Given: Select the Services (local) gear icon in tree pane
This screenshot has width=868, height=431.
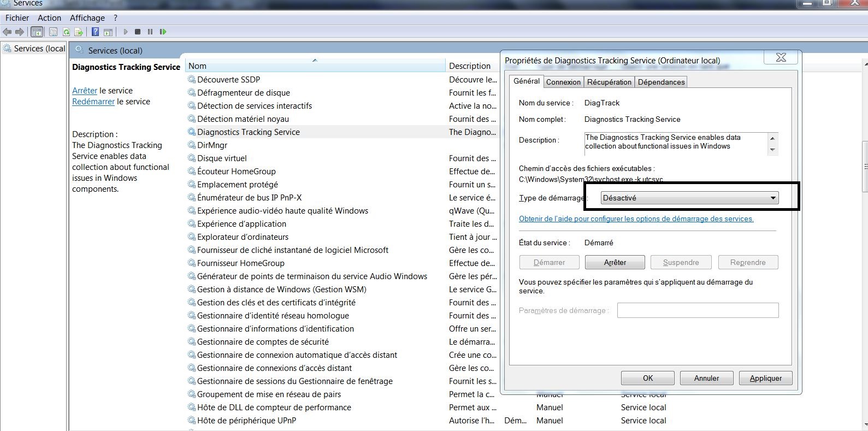Looking at the screenshot, I should [7, 49].
